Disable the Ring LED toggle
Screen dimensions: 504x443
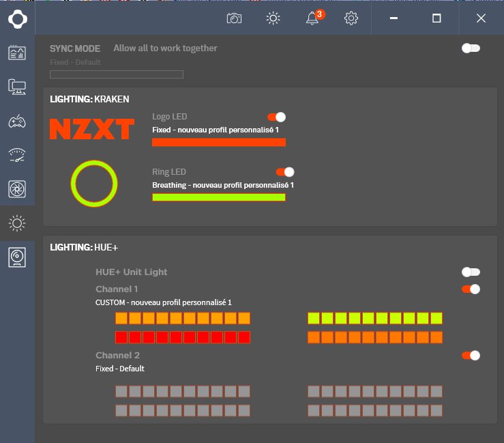(284, 172)
